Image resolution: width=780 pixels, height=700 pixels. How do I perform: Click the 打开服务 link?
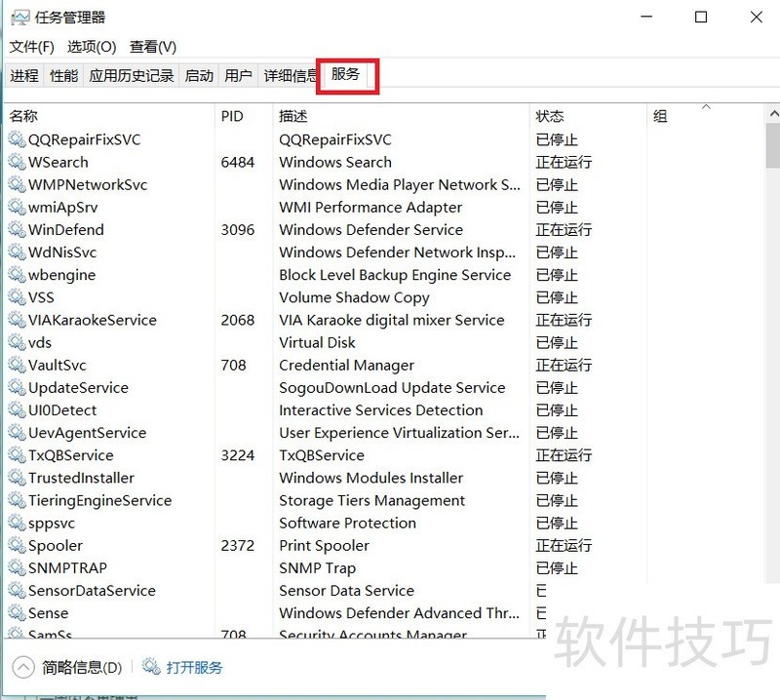tap(194, 667)
